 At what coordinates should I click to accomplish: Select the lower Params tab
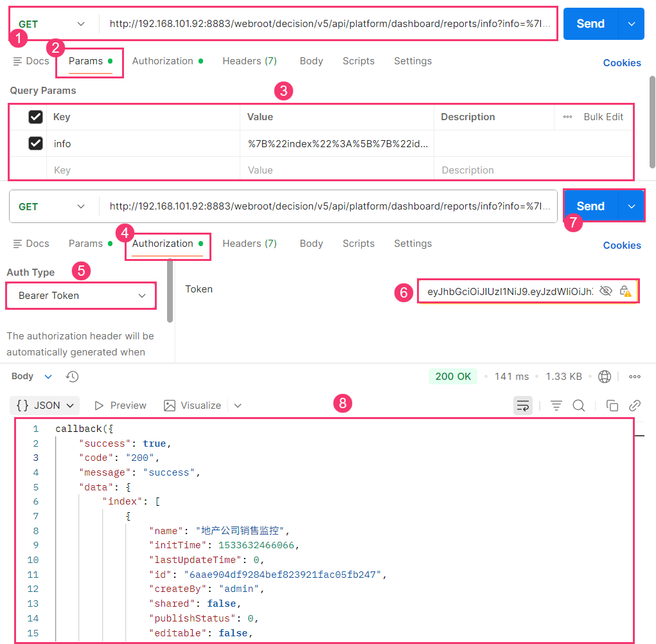tap(90, 244)
